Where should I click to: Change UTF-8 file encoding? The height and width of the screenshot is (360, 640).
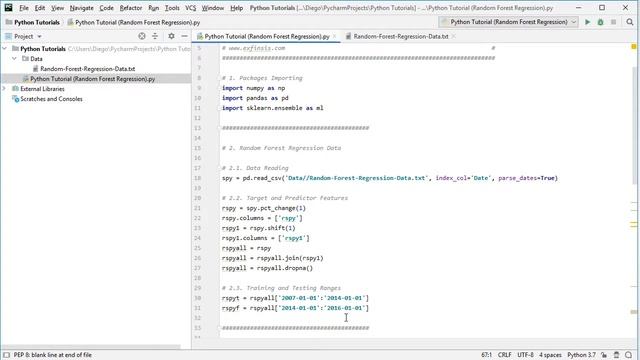point(525,355)
